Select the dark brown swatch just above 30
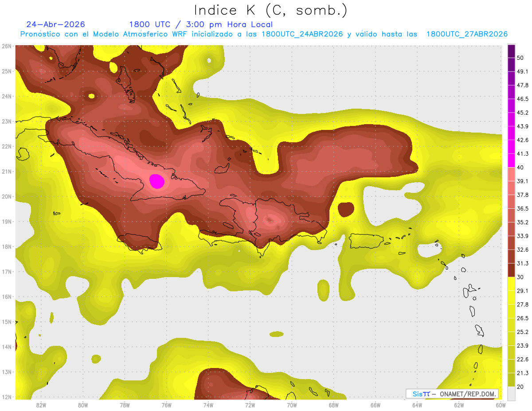 (511, 270)
